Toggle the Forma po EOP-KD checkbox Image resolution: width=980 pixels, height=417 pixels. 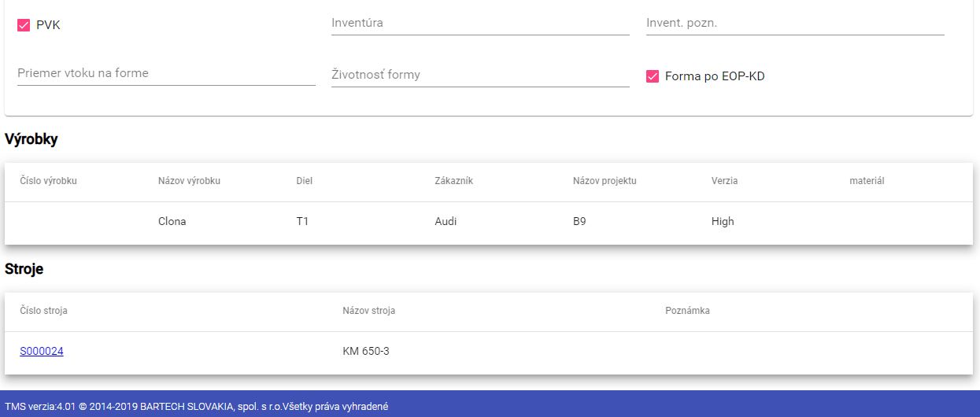click(653, 76)
